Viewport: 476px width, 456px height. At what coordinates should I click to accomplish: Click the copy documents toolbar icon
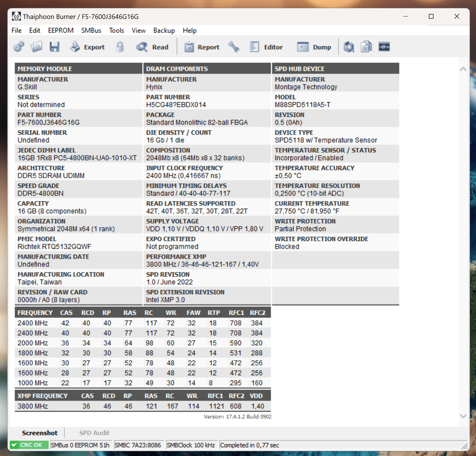pos(366,47)
